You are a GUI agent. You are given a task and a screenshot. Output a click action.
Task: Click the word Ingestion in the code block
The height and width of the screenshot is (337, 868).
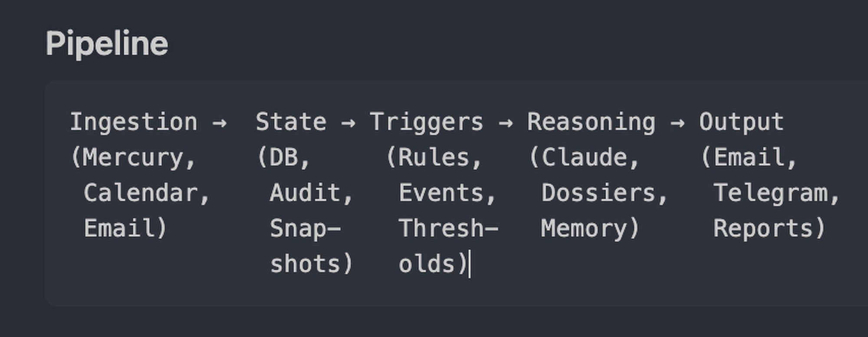click(x=134, y=122)
